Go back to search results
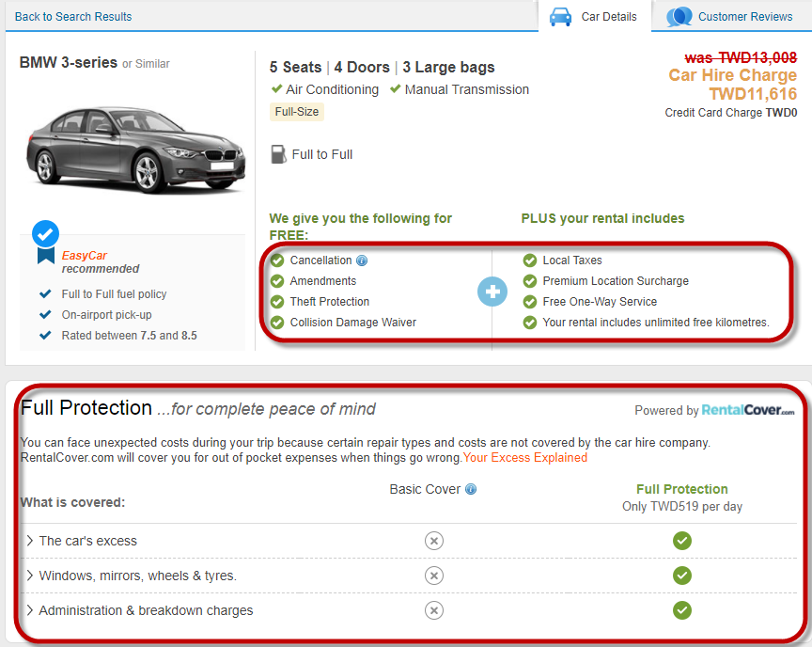 tap(73, 17)
